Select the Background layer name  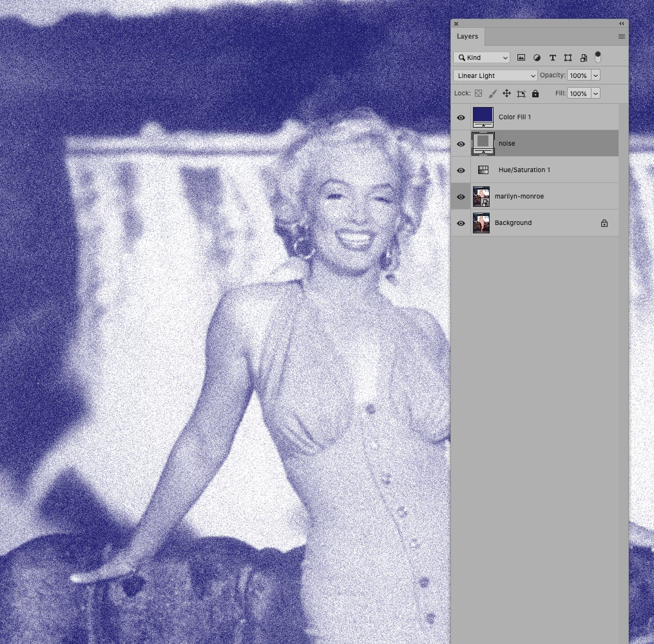coord(513,223)
